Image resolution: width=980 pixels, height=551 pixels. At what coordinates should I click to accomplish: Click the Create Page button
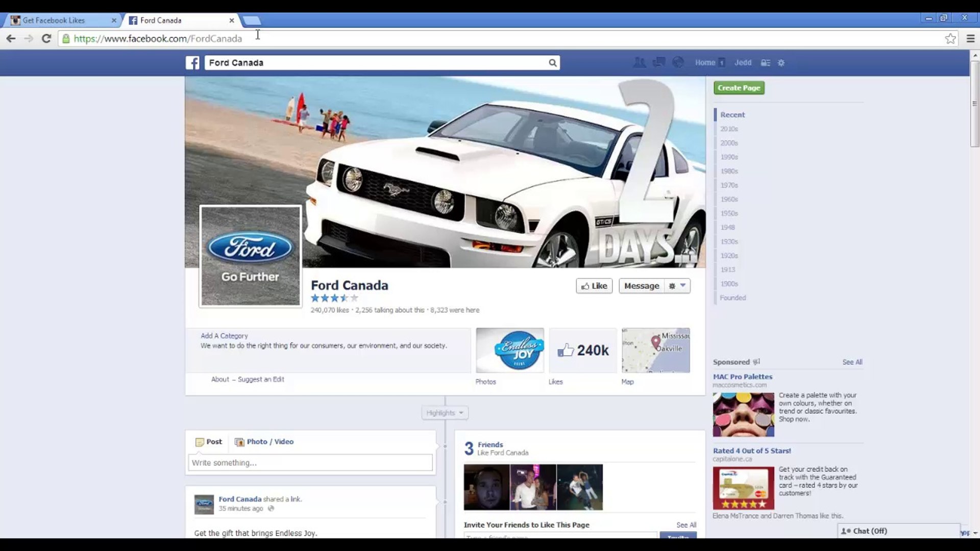click(x=739, y=87)
